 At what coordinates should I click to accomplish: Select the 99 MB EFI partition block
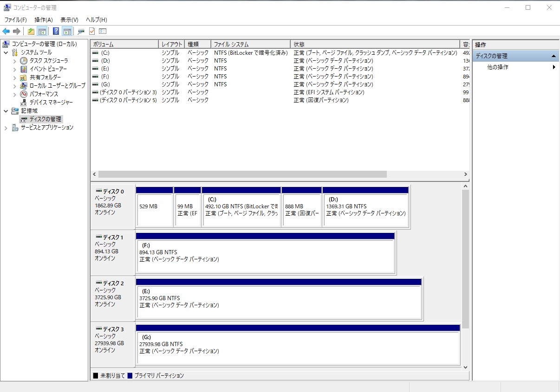click(188, 206)
